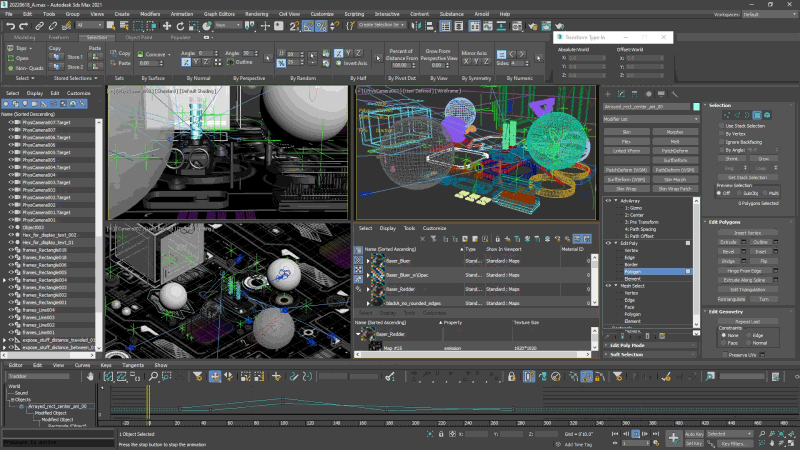Select the Edge constraint radio

coord(748,335)
